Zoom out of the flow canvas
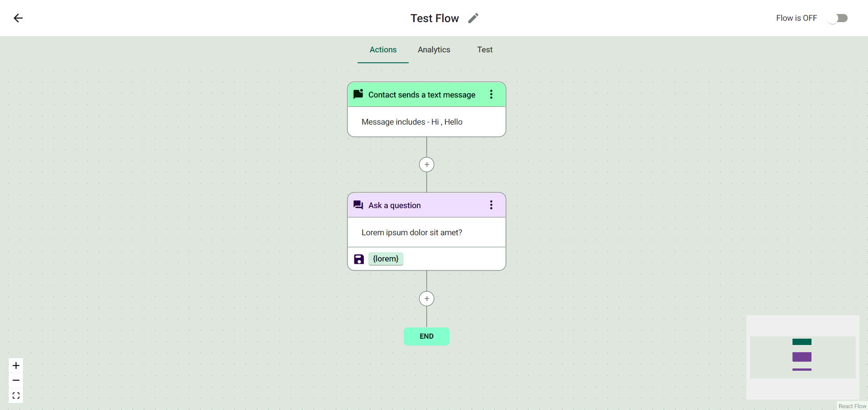This screenshot has height=410, width=868. tap(16, 381)
